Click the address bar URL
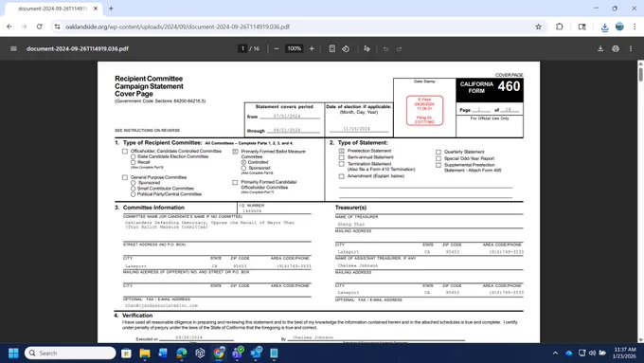The width and height of the screenshot is (644, 363). tap(177, 27)
